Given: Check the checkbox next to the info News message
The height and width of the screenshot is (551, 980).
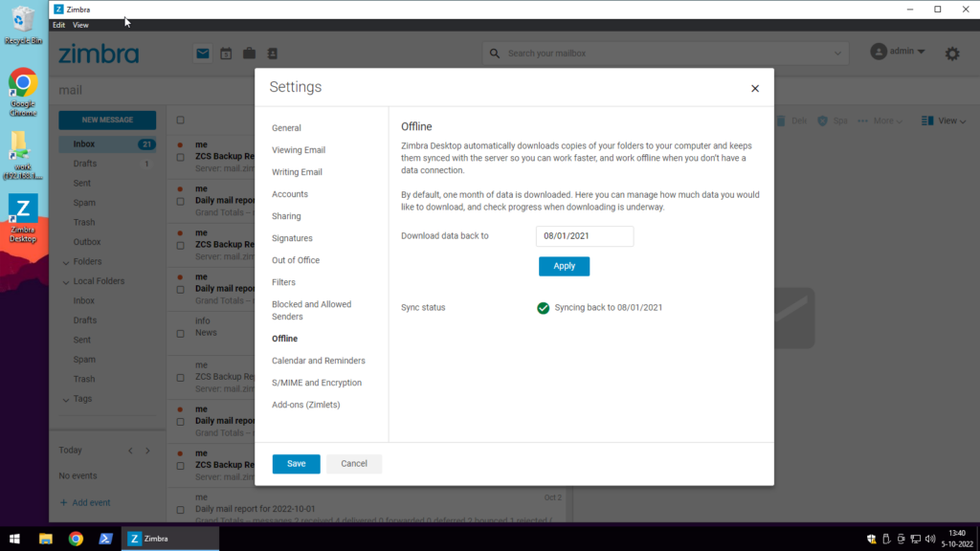Looking at the screenshot, I should pyautogui.click(x=179, y=332).
